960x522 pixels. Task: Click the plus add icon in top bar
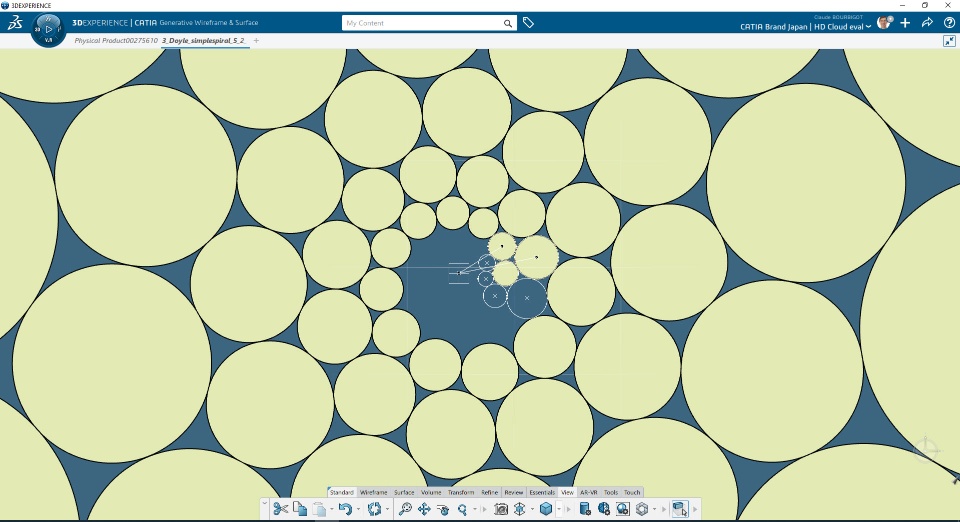(x=905, y=23)
